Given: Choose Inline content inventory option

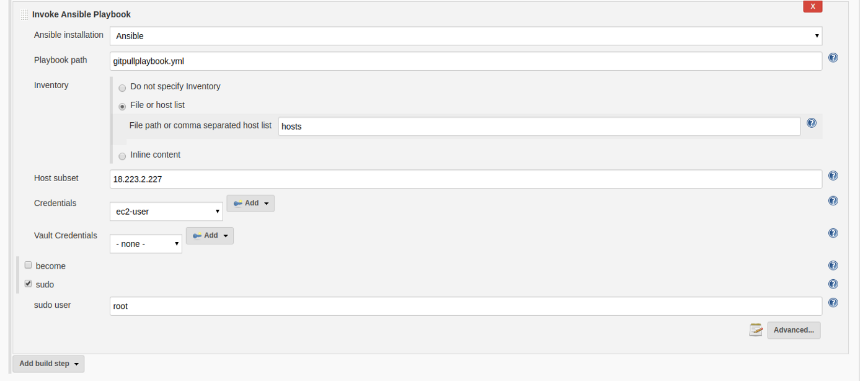Looking at the screenshot, I should coord(122,156).
